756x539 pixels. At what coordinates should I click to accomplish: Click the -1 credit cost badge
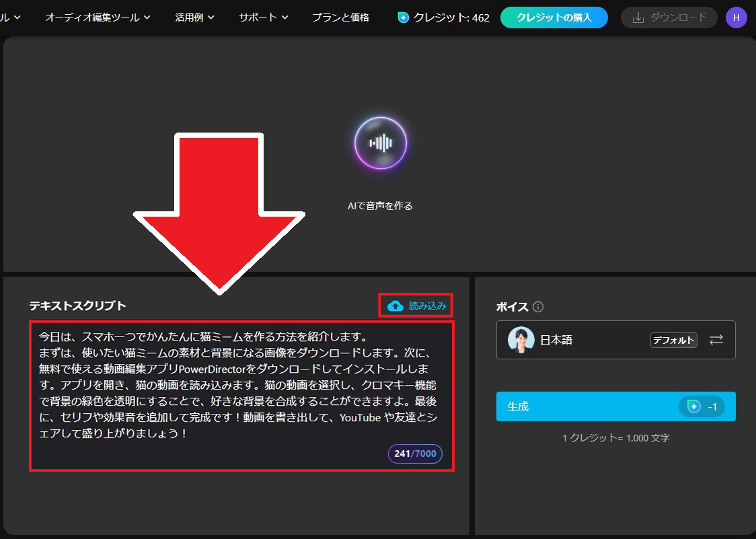[x=702, y=407]
